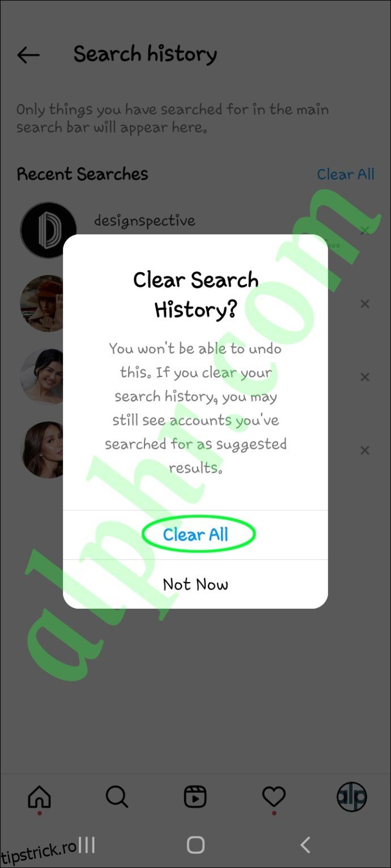Open the fourth recent search avatar
The height and width of the screenshot is (868, 391).
(x=42, y=450)
